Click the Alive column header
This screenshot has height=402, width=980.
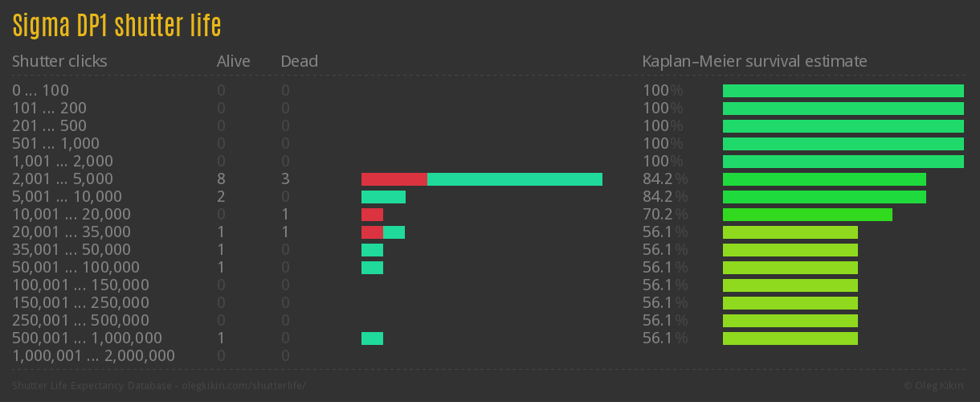tap(233, 61)
